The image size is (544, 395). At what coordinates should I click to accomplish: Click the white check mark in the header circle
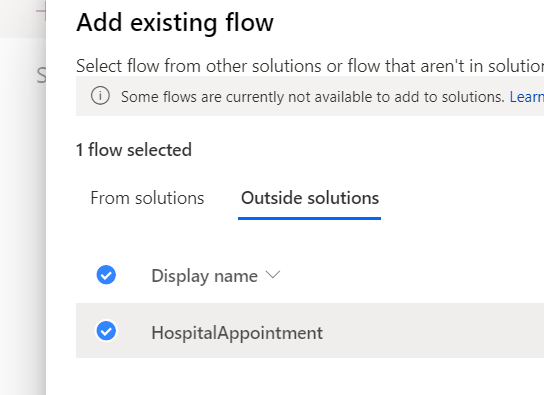[x=106, y=275]
